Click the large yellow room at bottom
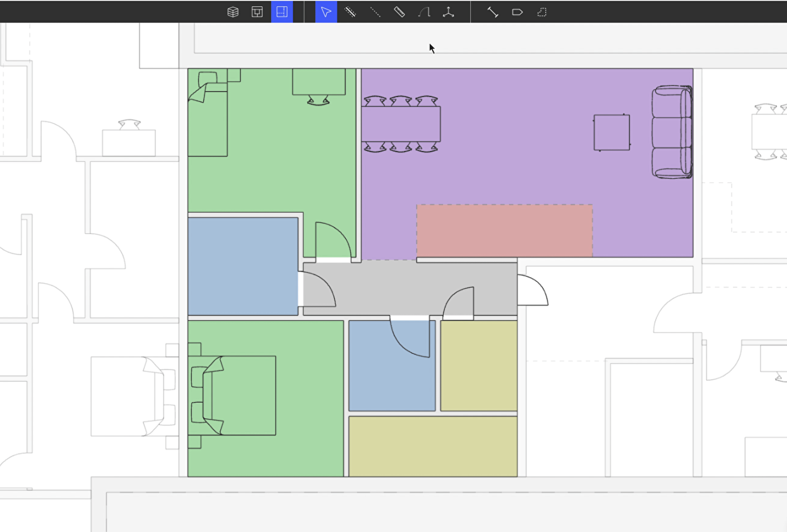Screen dimensions: 787x532 click(x=433, y=446)
